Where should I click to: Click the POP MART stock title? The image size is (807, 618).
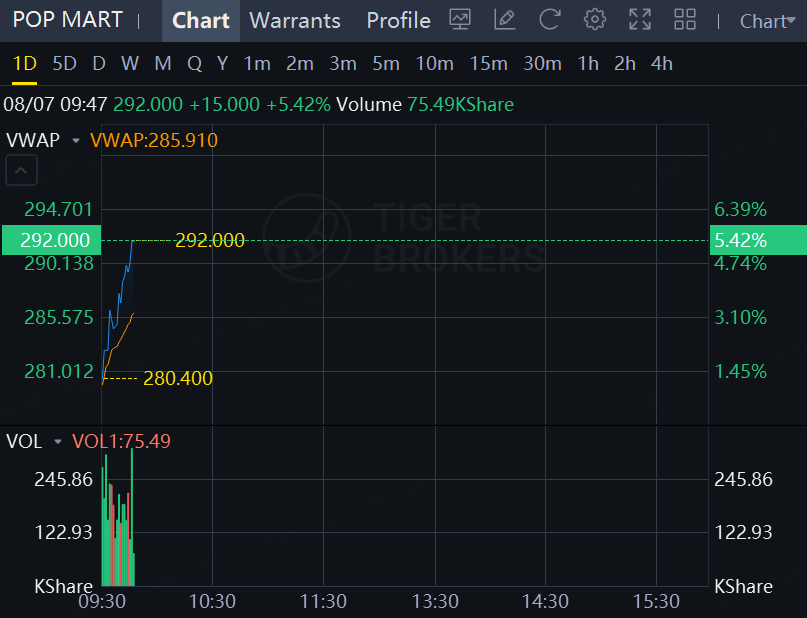coord(67,20)
